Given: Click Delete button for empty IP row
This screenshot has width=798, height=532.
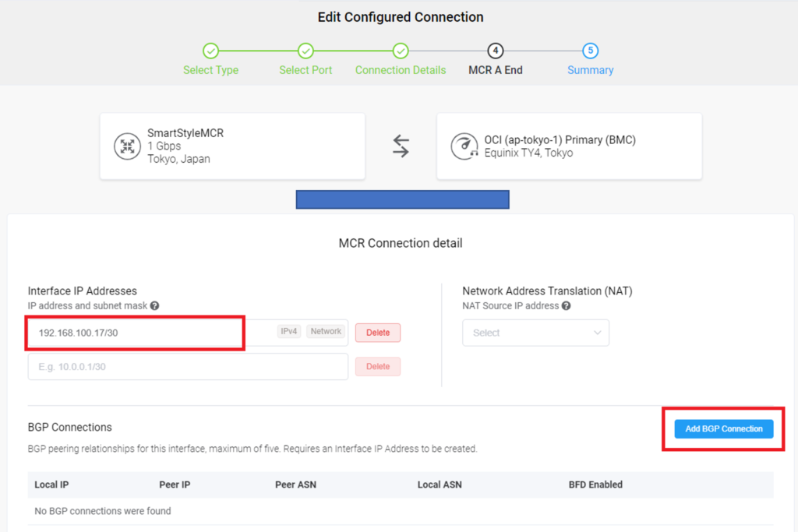Looking at the screenshot, I should pos(378,367).
